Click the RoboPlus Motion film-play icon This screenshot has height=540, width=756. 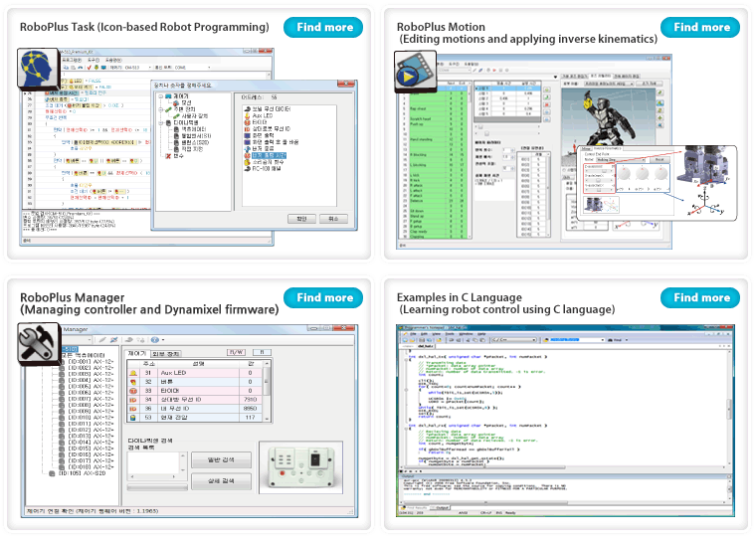tap(415, 72)
